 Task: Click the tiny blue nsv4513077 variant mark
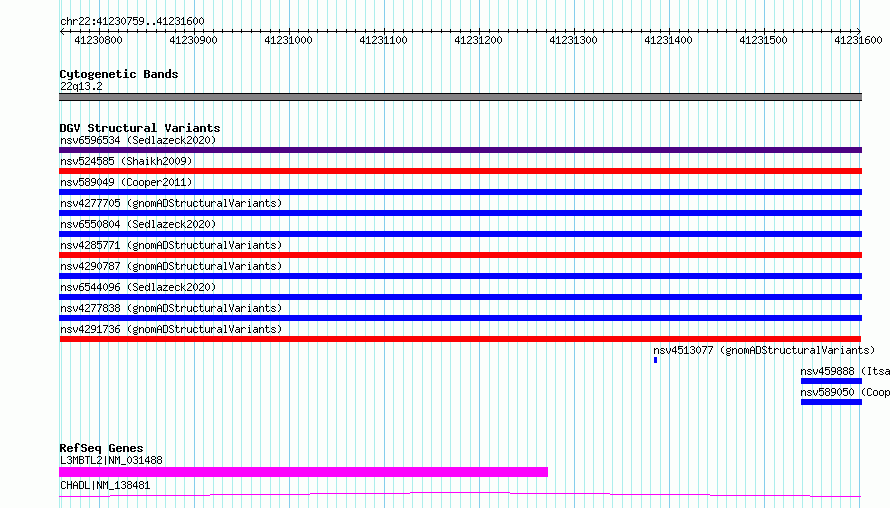tap(656, 360)
